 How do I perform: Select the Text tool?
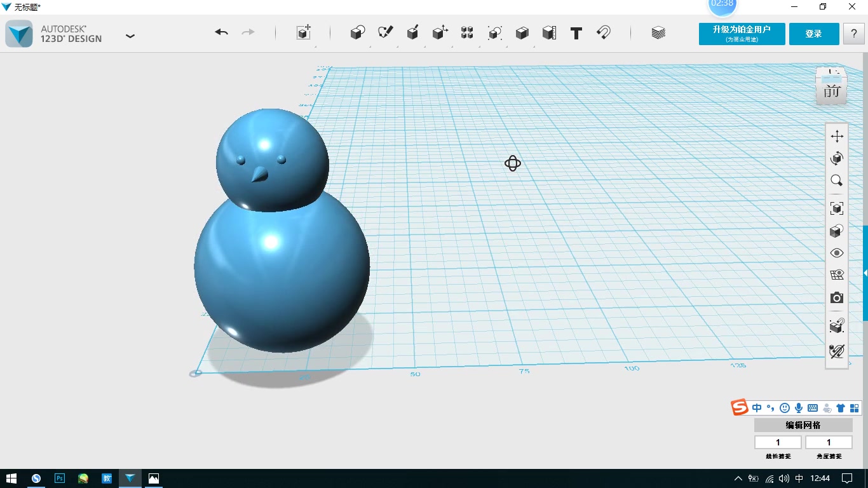coord(576,33)
